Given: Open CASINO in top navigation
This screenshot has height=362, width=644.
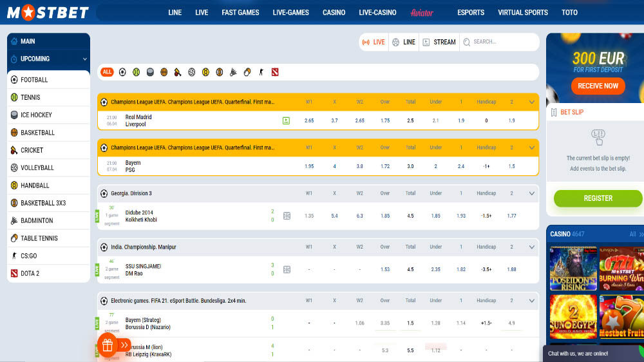Looking at the screenshot, I should tap(334, 13).
